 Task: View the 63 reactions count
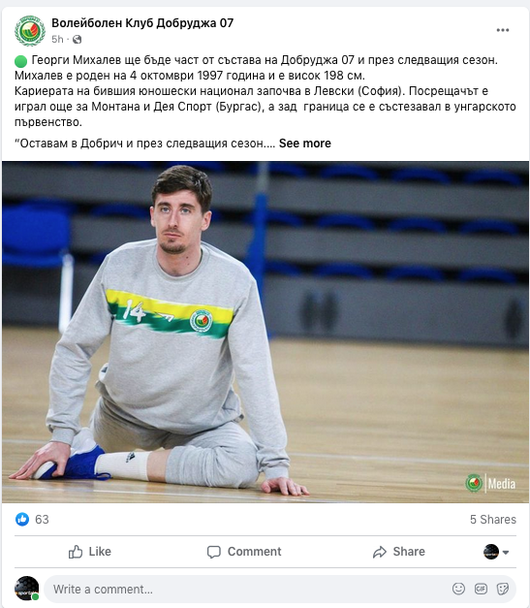42,520
